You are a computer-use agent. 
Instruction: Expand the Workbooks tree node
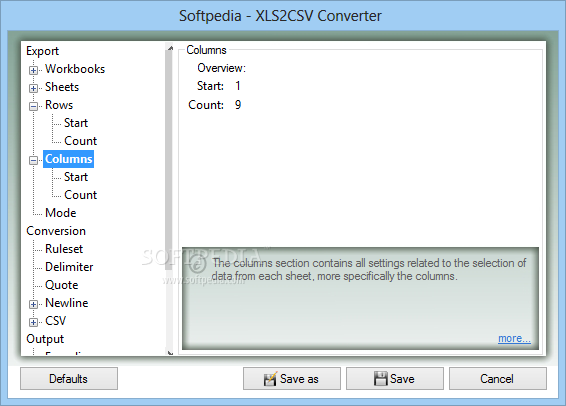click(x=33, y=70)
